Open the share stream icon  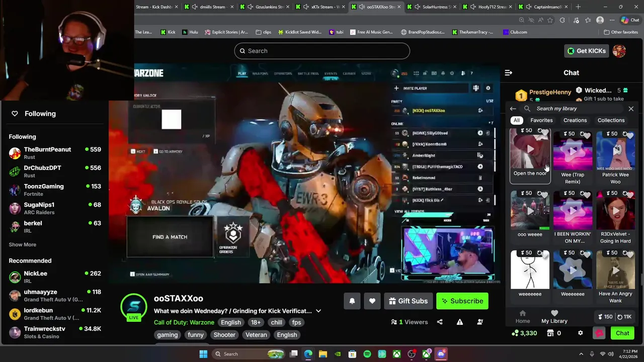pos(440,322)
